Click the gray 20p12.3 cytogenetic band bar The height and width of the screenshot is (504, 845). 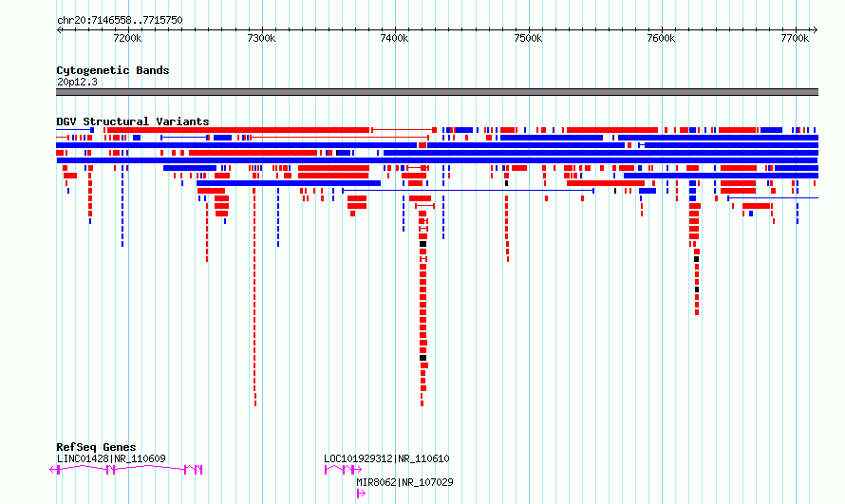pyautogui.click(x=437, y=92)
